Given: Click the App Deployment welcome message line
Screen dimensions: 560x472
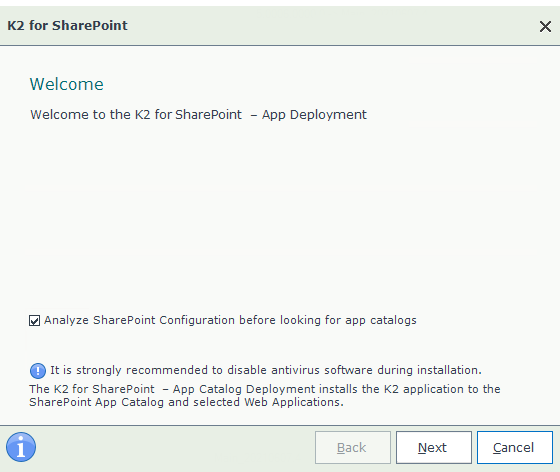Looking at the screenshot, I should click(x=198, y=115).
